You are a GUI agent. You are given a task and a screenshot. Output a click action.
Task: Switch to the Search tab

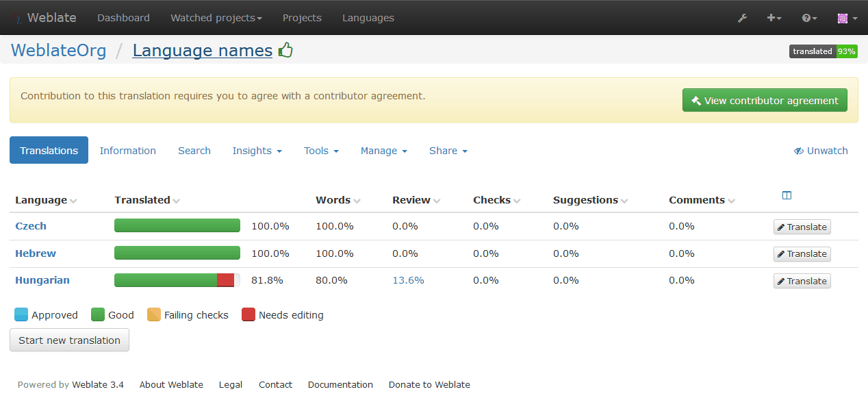[194, 151]
